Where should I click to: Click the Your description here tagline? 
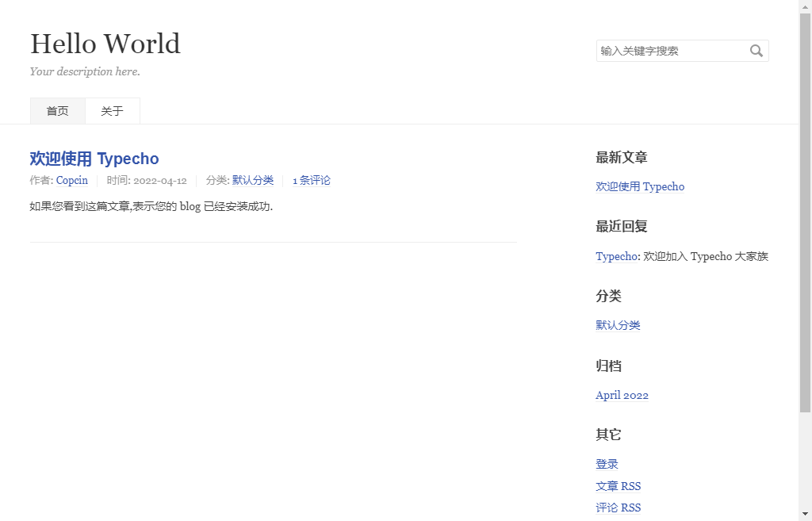coord(85,71)
